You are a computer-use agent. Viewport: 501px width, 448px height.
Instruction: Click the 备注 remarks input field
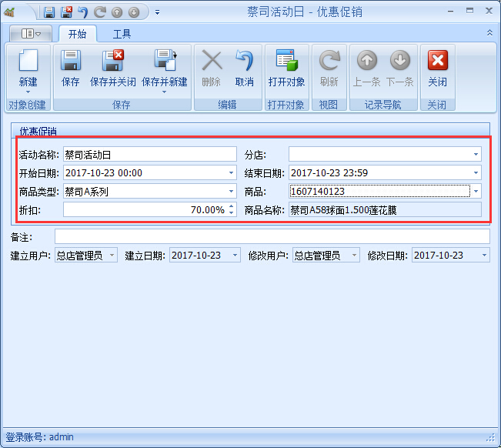pos(272,237)
